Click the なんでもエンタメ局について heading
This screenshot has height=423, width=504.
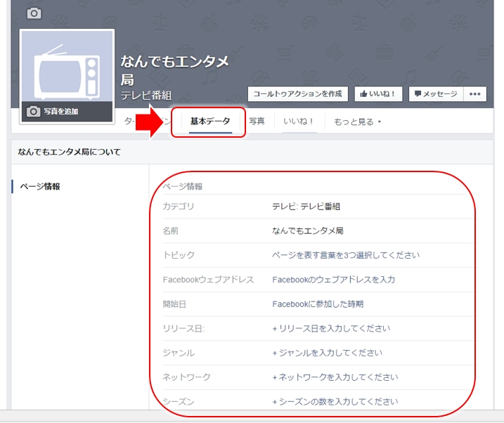point(70,152)
